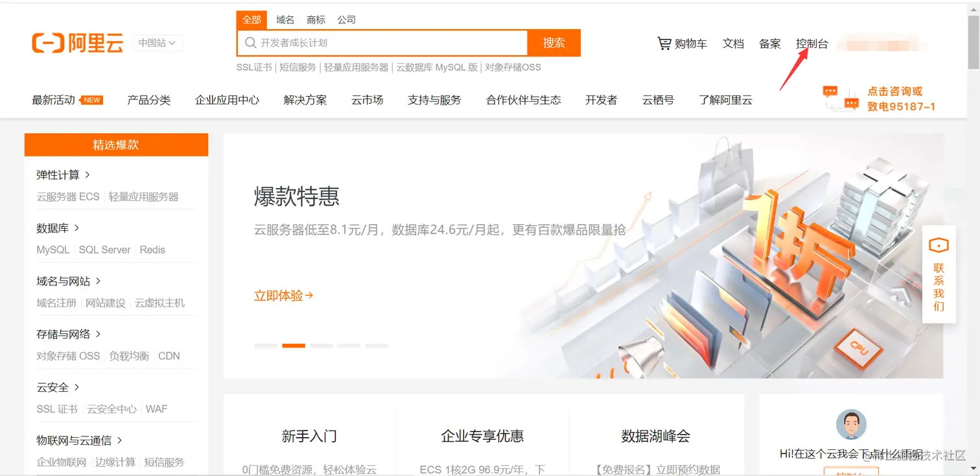The image size is (980, 476).
Task: Click the NEW badge next to 最新活动
Action: (x=91, y=100)
